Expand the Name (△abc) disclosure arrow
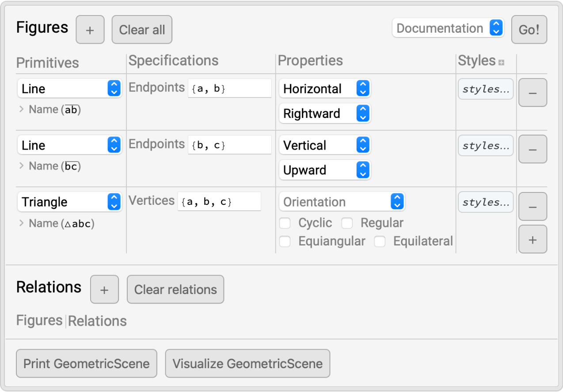The image size is (563, 392). pyautogui.click(x=22, y=223)
